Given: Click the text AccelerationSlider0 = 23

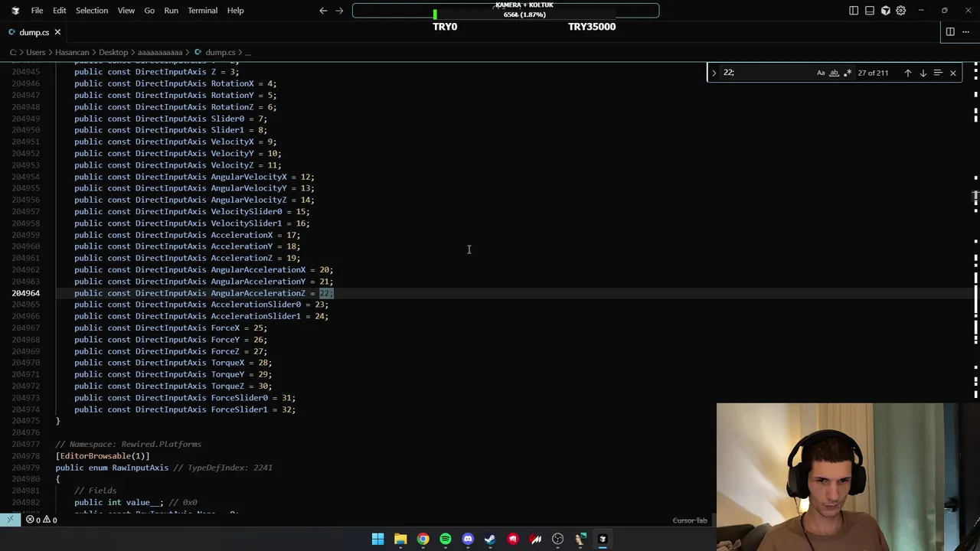Looking at the screenshot, I should (x=267, y=305).
